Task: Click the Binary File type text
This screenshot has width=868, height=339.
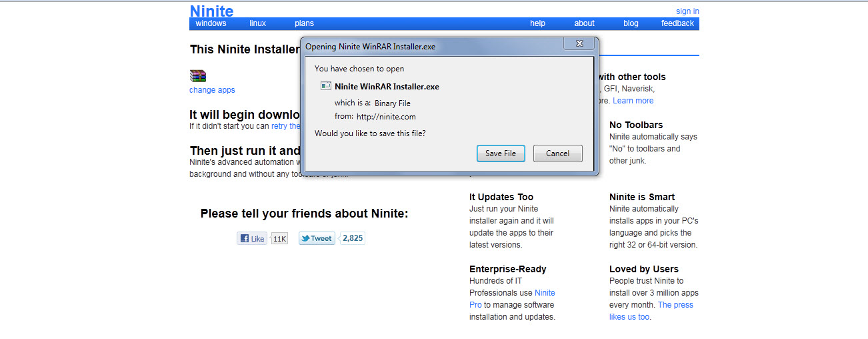Action: coord(393,103)
